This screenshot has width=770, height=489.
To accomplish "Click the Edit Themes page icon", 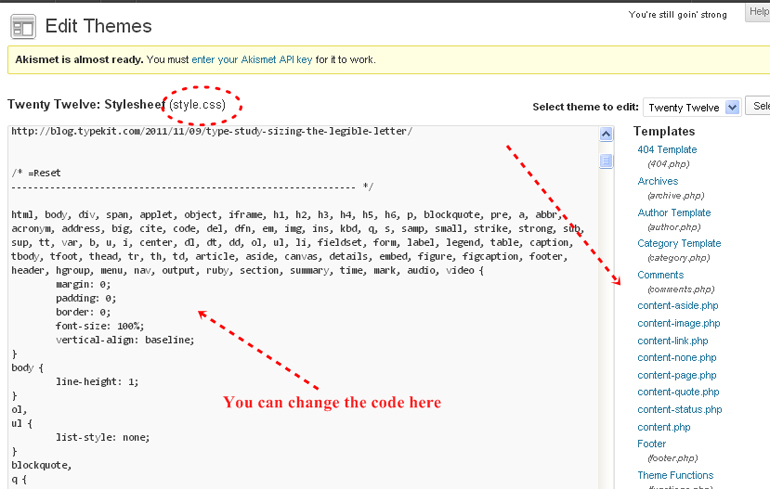I will tap(22, 26).
